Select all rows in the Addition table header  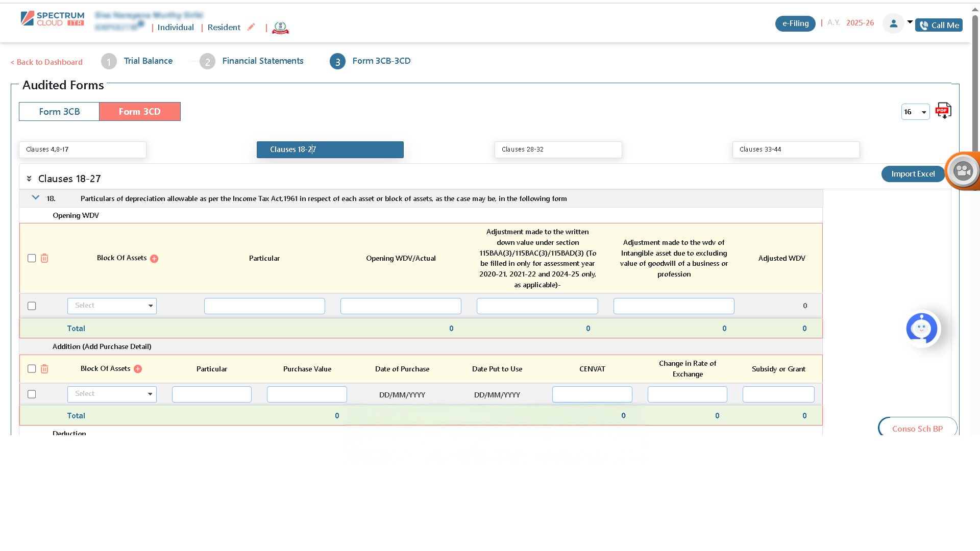pyautogui.click(x=32, y=368)
